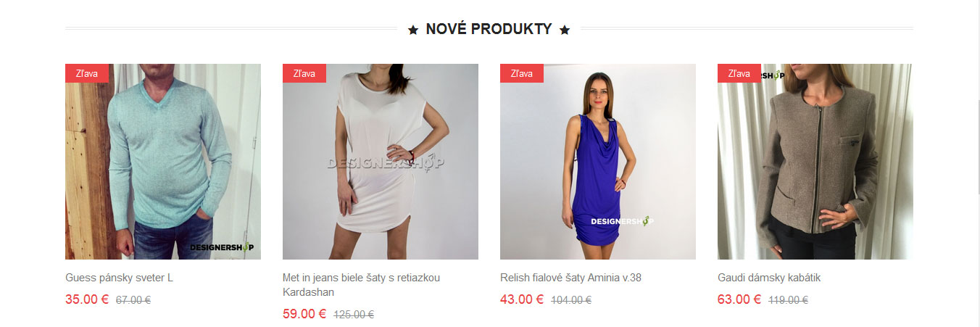Click the star icon right of Nové produkty
The image size is (980, 327).
[565, 30]
